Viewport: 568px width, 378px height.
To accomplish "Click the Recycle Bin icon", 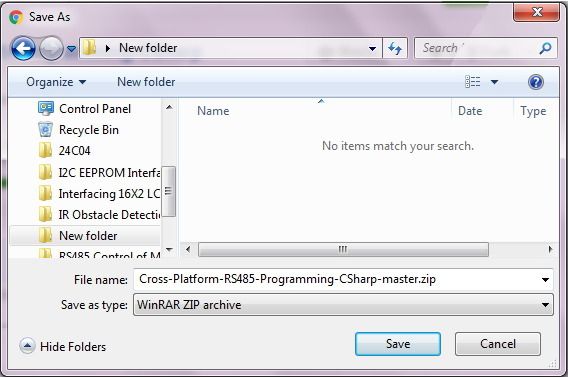I will click(x=46, y=129).
